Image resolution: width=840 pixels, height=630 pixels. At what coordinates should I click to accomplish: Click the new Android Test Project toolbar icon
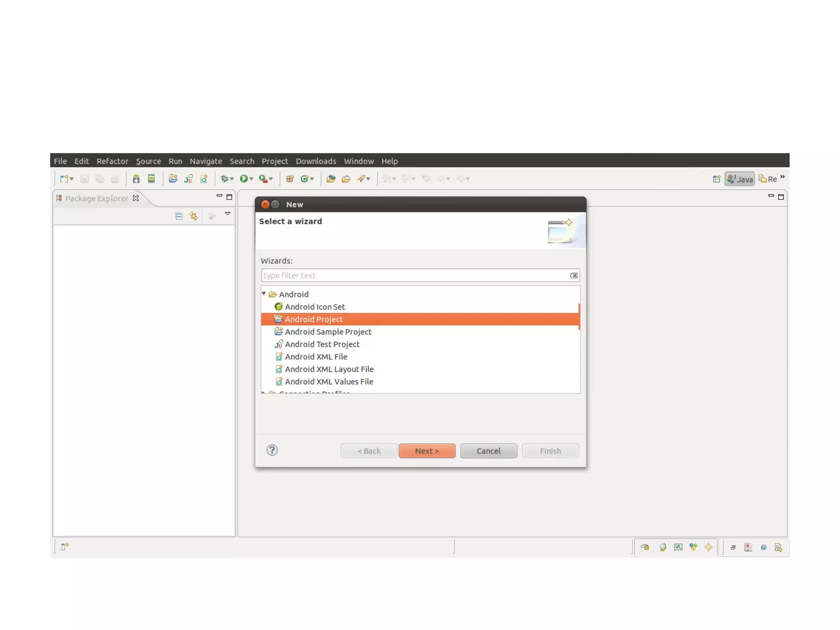[x=188, y=179]
